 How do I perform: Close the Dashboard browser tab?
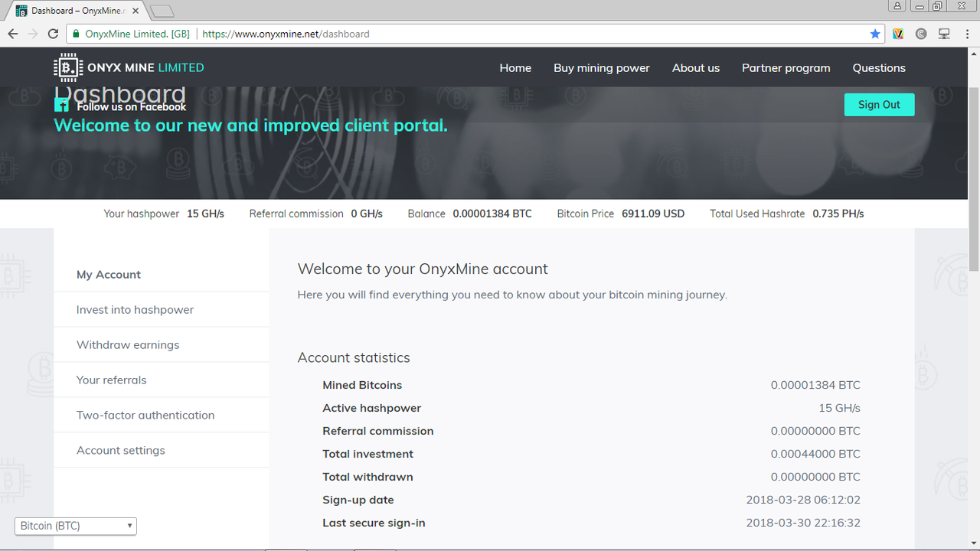[136, 11]
